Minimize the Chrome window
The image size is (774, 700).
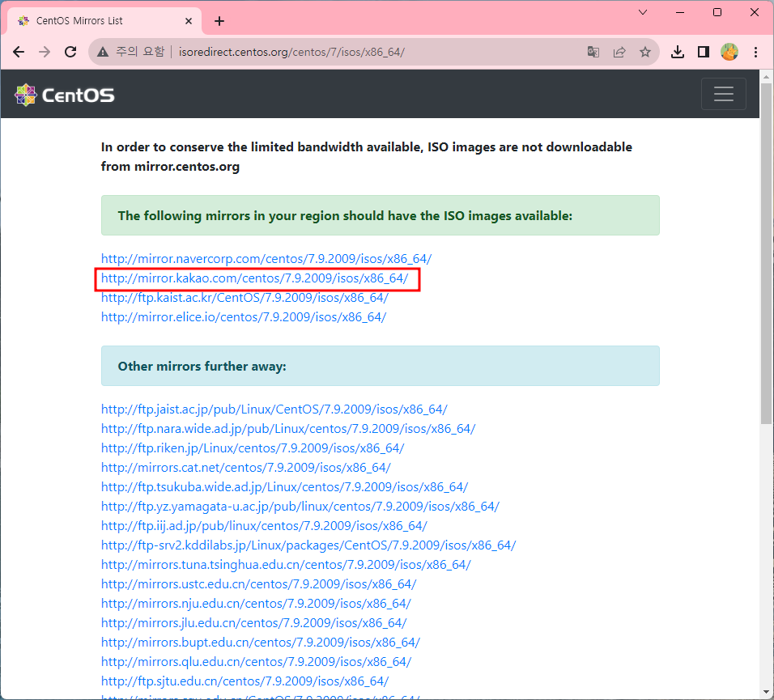(x=680, y=12)
